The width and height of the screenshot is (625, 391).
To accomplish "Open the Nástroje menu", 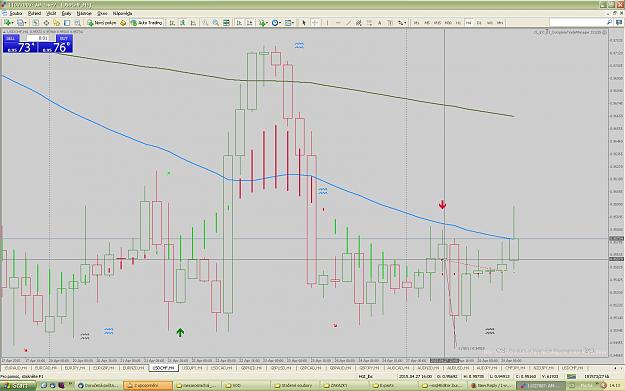I will 84,13.
